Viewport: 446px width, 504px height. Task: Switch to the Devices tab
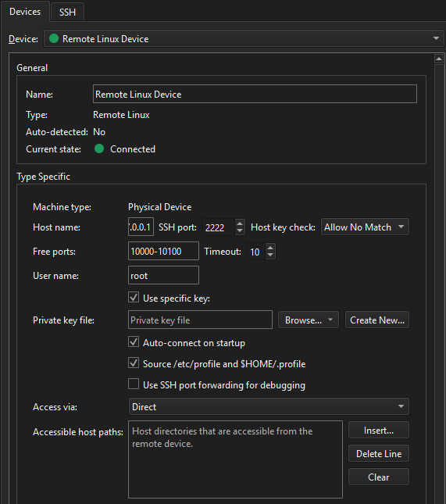coord(25,12)
